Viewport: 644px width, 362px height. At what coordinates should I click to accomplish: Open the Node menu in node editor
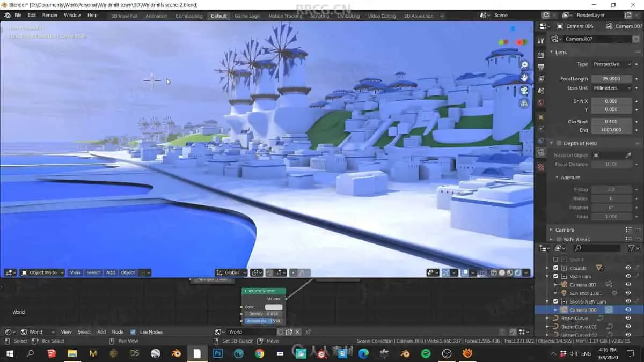coord(118,332)
